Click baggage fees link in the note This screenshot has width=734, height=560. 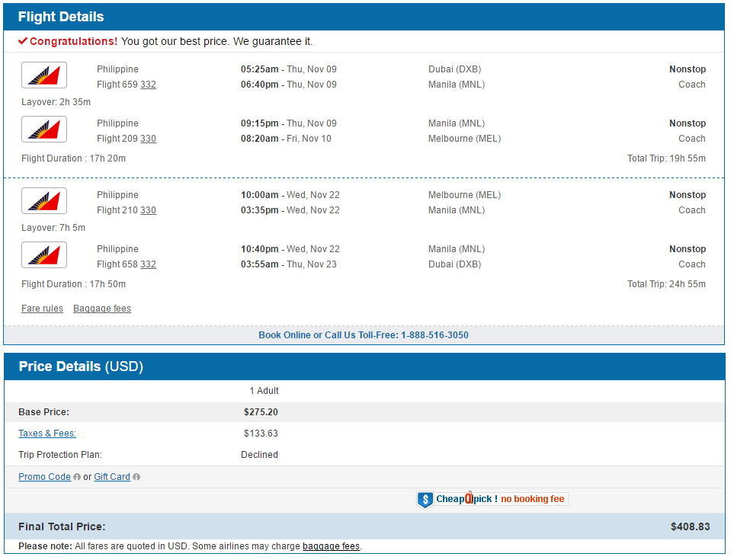[x=331, y=546]
